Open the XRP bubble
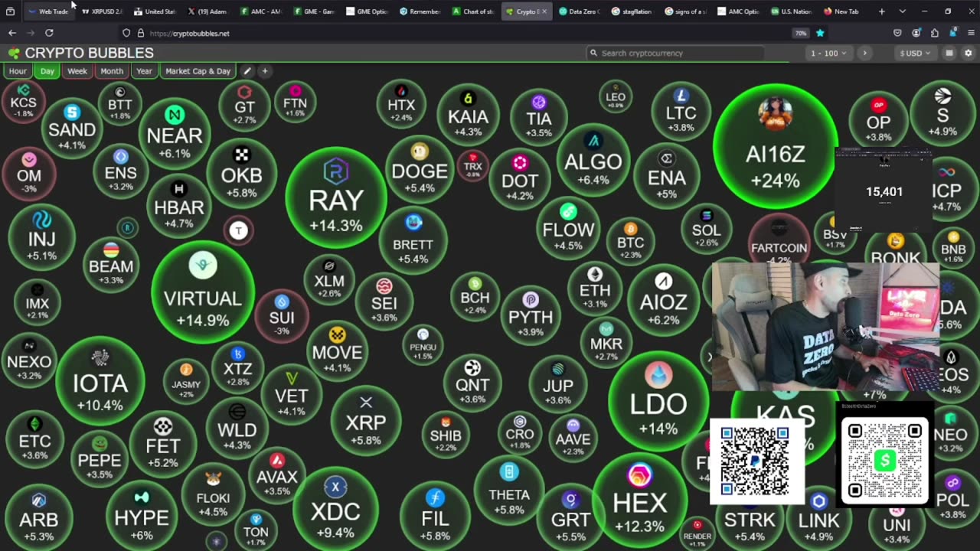This screenshot has width=980, height=551. click(366, 421)
